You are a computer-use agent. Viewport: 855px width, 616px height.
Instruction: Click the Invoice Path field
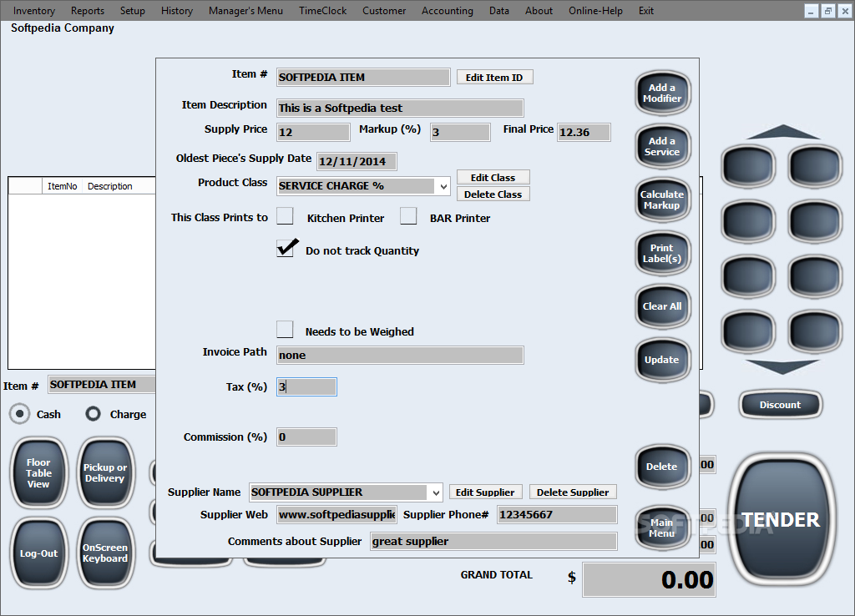400,355
